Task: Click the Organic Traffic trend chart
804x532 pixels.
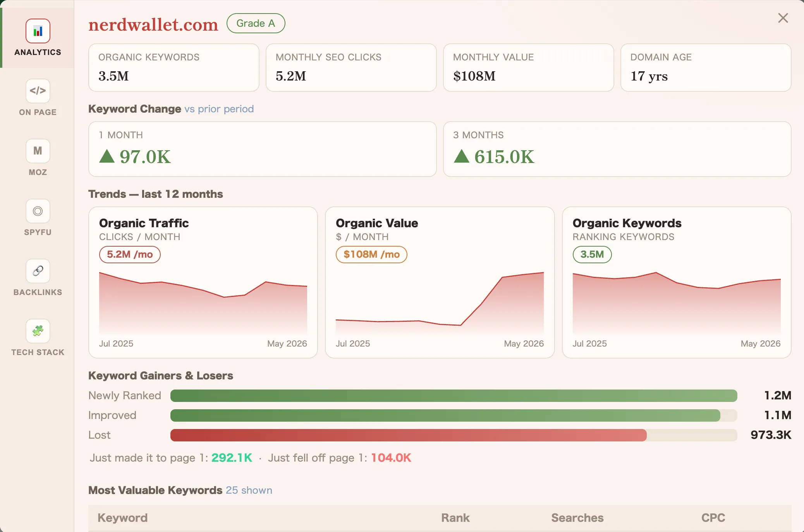Action: pyautogui.click(x=203, y=303)
